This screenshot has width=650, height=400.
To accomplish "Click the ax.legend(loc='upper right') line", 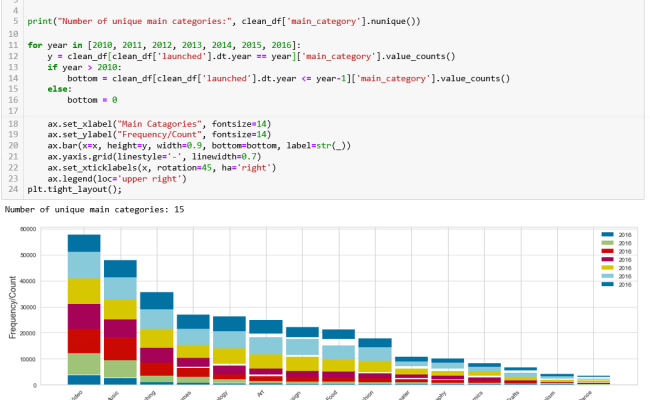I will (x=117, y=179).
